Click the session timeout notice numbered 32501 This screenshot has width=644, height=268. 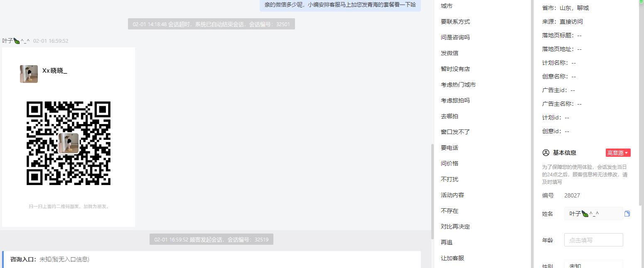tap(211, 24)
